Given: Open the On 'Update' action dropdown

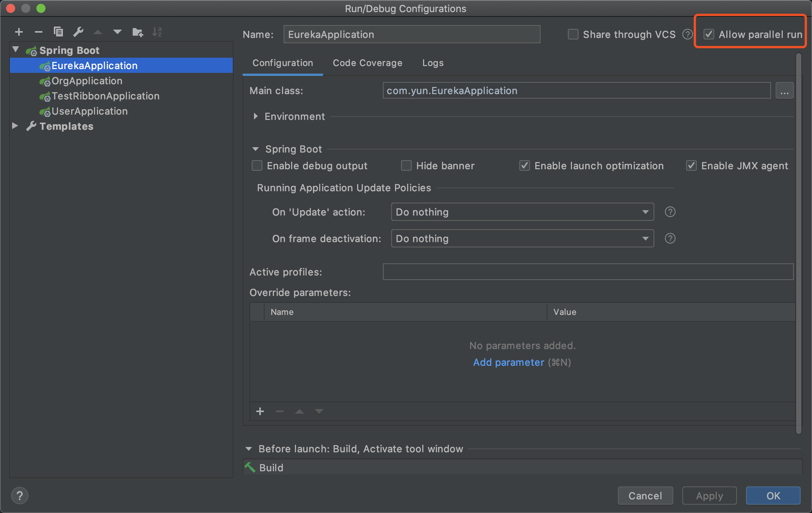Looking at the screenshot, I should [x=522, y=212].
